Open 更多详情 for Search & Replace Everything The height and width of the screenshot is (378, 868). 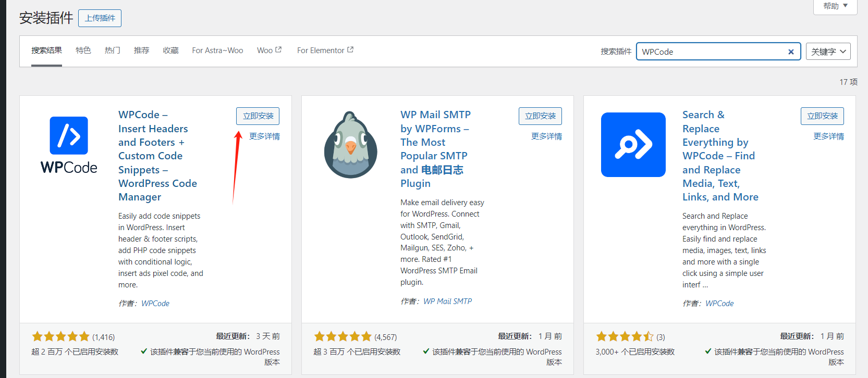pos(828,136)
